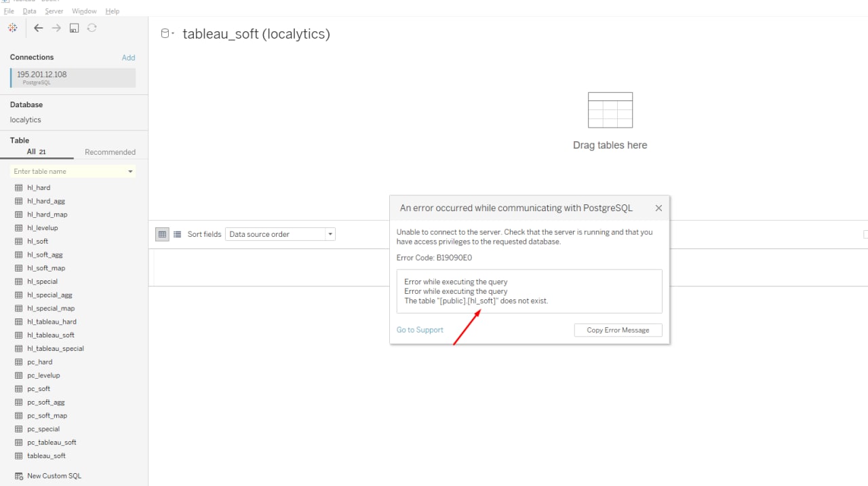Select hl_tableau_soft in the table list

click(51, 335)
